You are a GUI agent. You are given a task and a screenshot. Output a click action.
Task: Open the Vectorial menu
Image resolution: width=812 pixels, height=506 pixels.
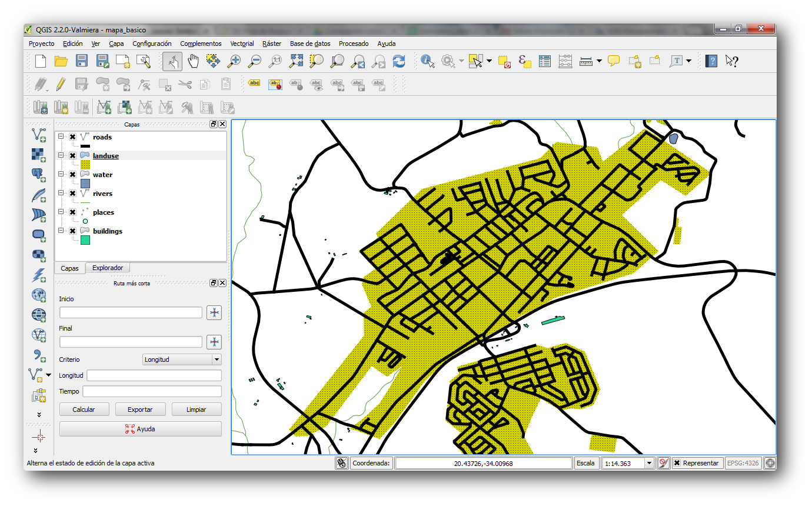pos(242,44)
